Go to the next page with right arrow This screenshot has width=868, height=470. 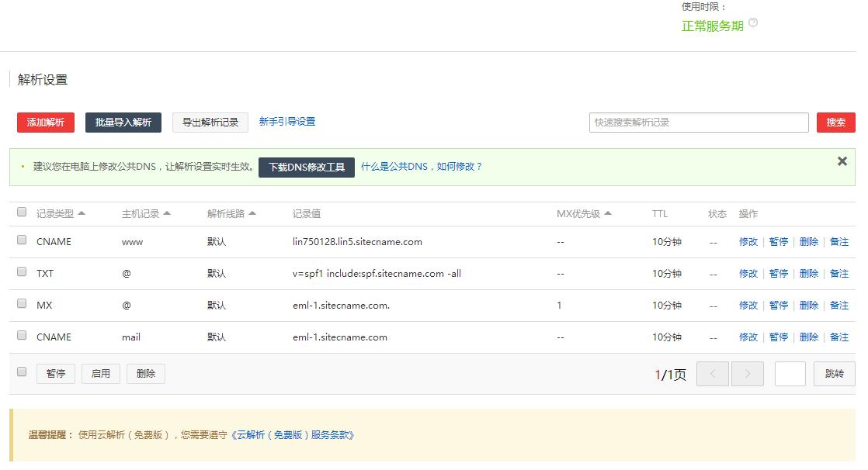[747, 373]
